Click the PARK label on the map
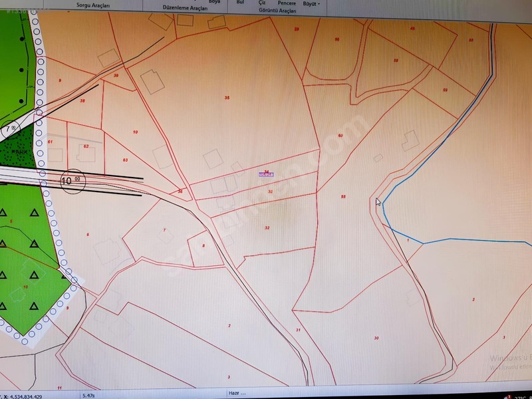532x399 pixels. (20, 152)
